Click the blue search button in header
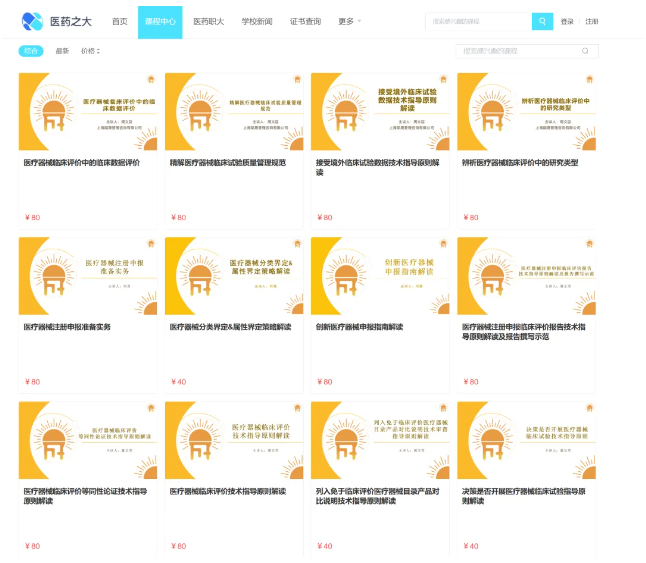Viewport: 646px width, 563px height. pos(542,21)
